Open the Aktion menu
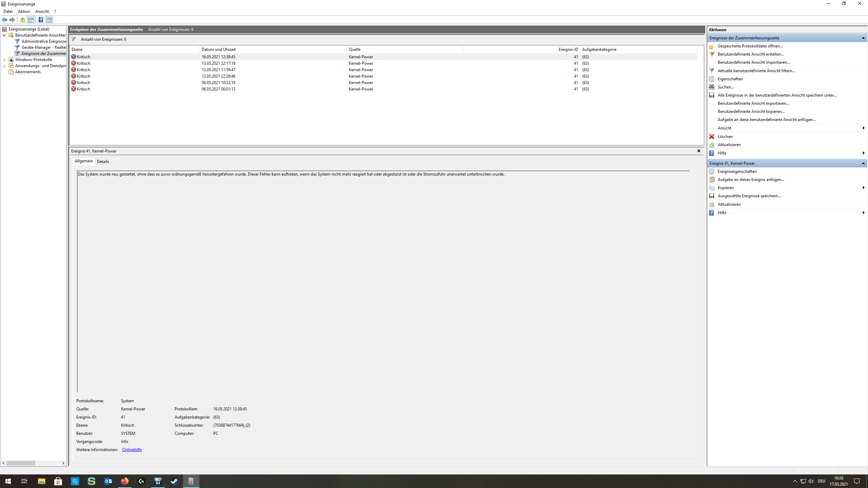 [x=24, y=12]
